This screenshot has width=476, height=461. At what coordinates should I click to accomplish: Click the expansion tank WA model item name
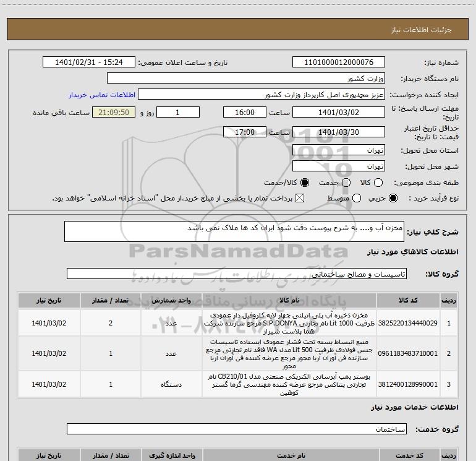289,354
